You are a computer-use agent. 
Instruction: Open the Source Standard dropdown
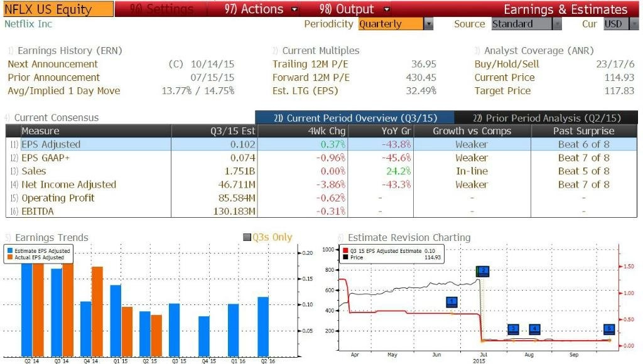tap(522, 24)
